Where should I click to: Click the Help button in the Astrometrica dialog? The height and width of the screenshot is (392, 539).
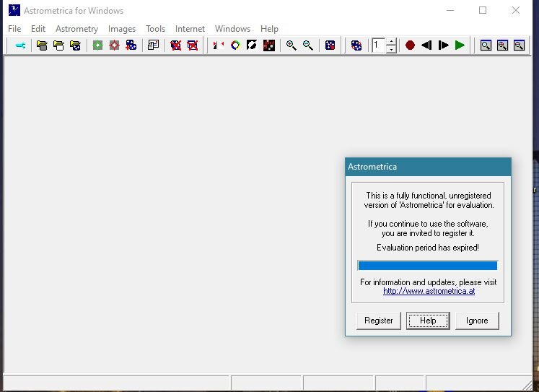click(428, 321)
